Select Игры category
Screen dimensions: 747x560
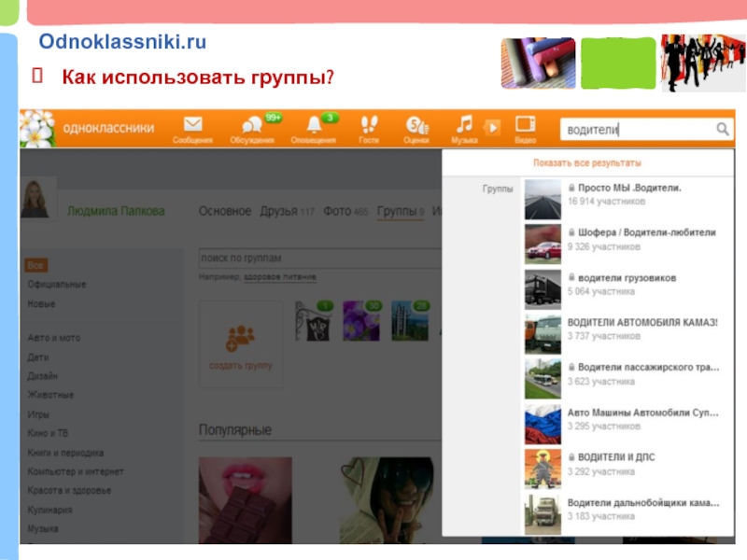click(x=38, y=414)
